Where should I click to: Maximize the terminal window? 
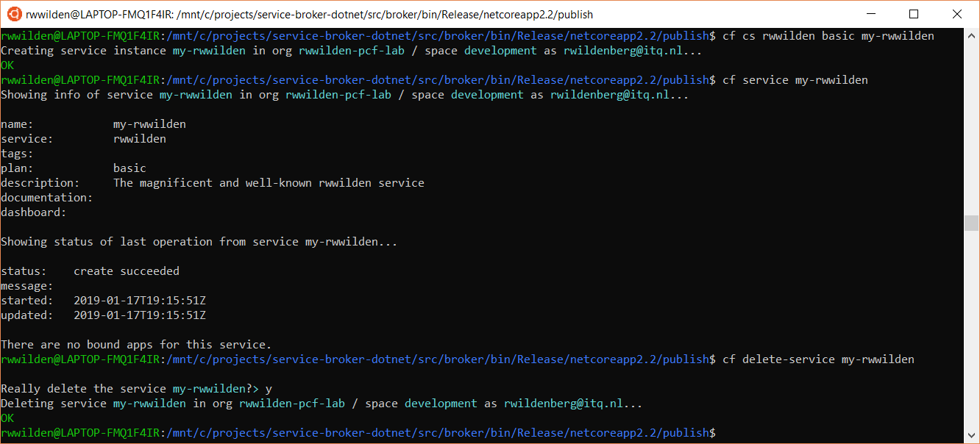[x=914, y=14]
